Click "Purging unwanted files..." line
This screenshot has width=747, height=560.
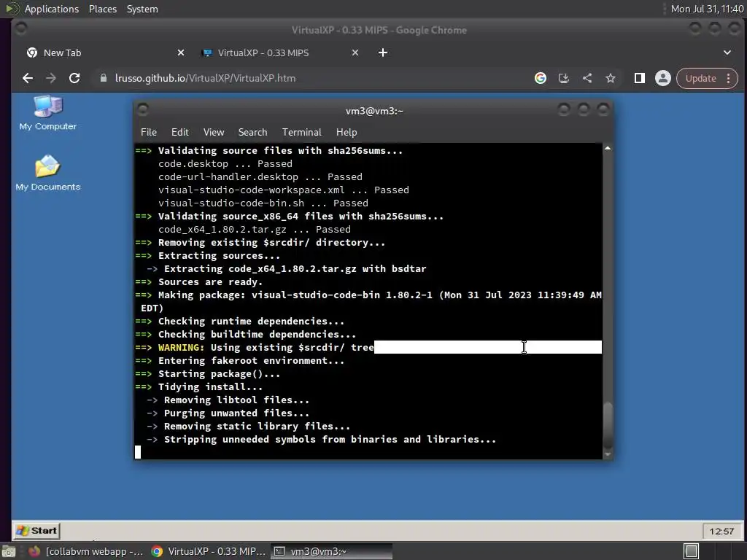click(236, 413)
